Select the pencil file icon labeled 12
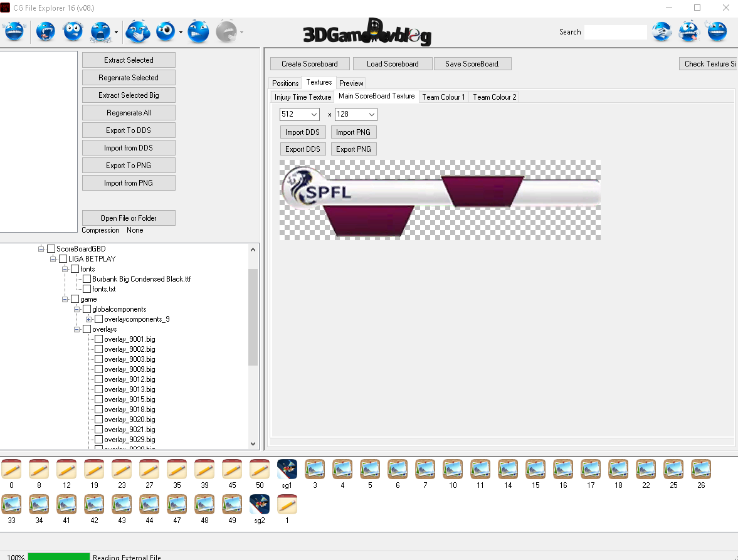The height and width of the screenshot is (560, 738). (66, 469)
